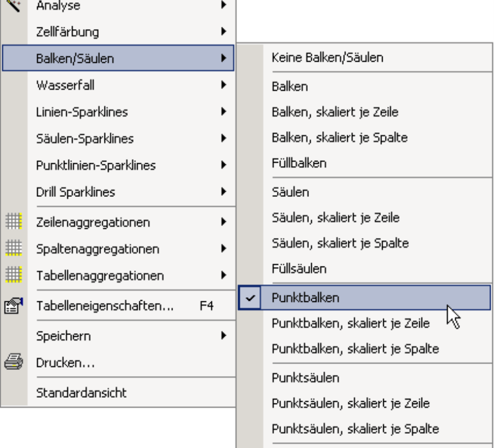The width and height of the screenshot is (494, 448).
Task: Uncheck the Punktbalken checkmark
Action: (250, 297)
